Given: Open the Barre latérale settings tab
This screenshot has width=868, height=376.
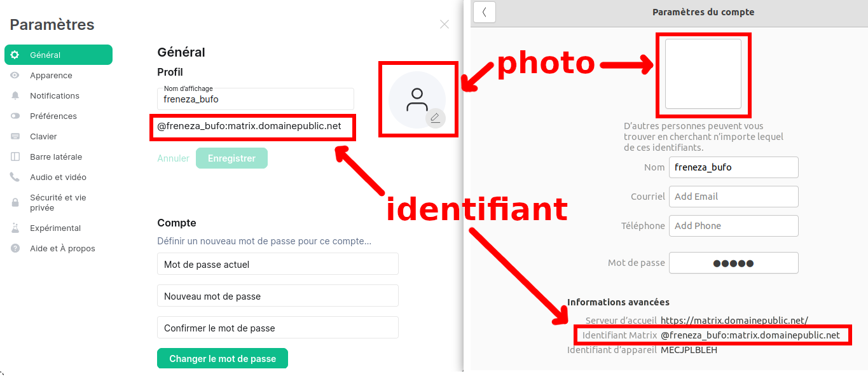Looking at the screenshot, I should [x=56, y=157].
